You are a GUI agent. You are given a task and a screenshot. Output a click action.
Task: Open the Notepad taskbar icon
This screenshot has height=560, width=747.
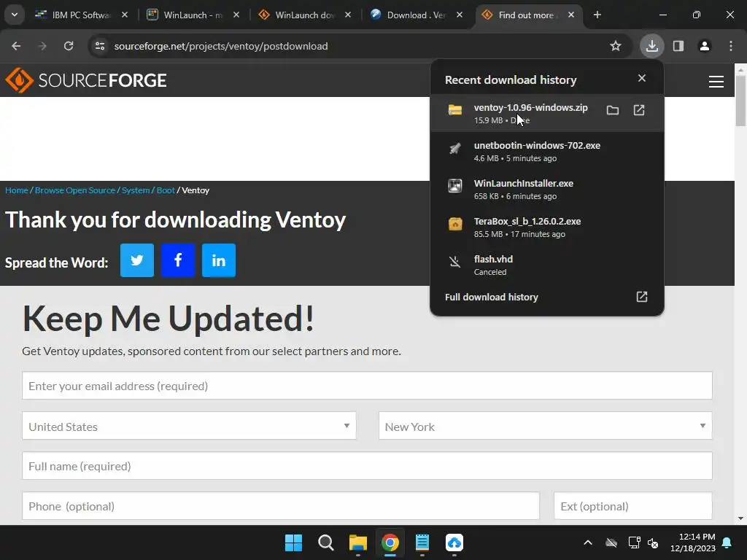point(422,542)
